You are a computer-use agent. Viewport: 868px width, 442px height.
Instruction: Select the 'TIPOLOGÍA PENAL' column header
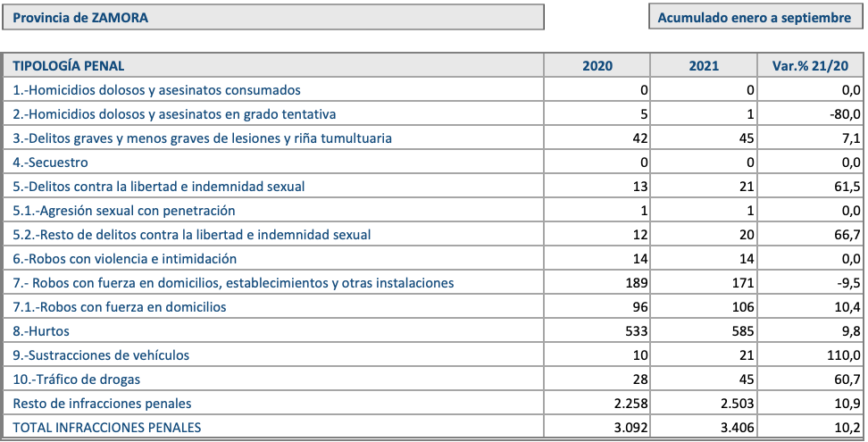(x=273, y=65)
